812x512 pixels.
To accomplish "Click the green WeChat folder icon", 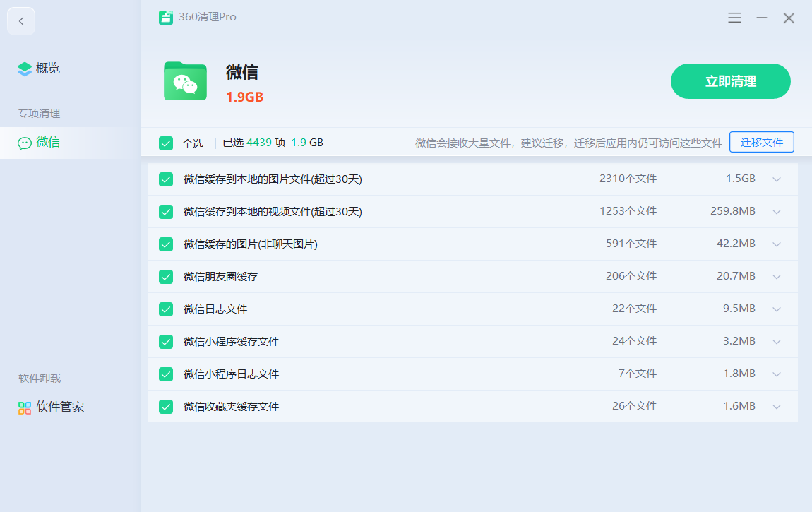I will point(186,81).
